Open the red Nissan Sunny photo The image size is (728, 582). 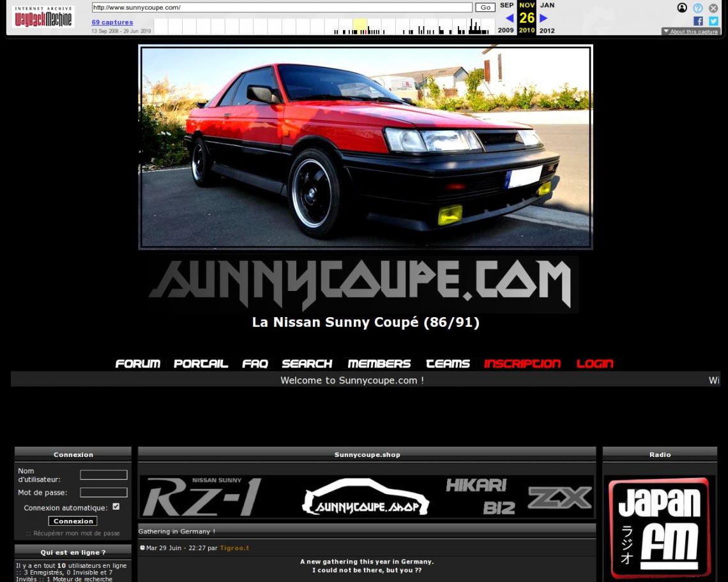click(365, 147)
